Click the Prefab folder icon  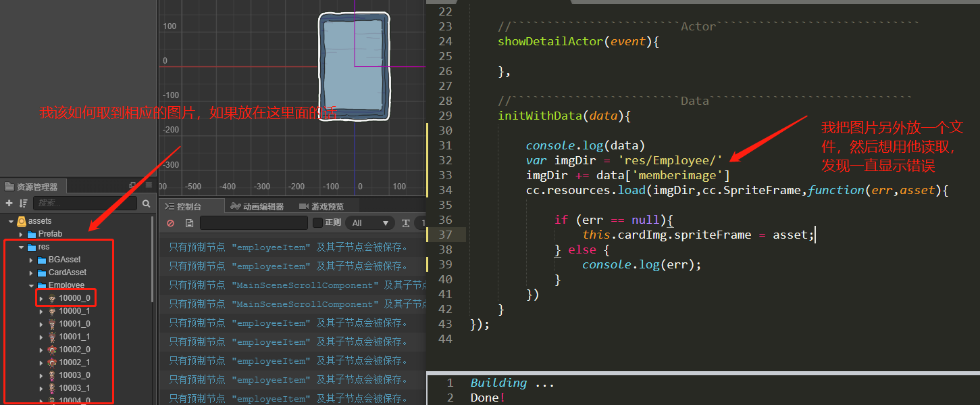point(32,234)
